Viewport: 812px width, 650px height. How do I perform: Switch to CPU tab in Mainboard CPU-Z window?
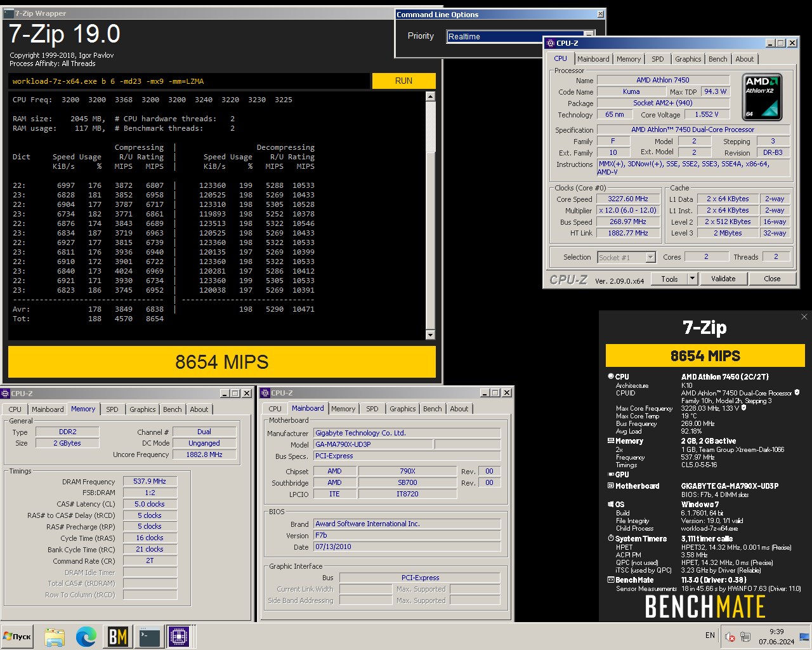pyautogui.click(x=275, y=409)
